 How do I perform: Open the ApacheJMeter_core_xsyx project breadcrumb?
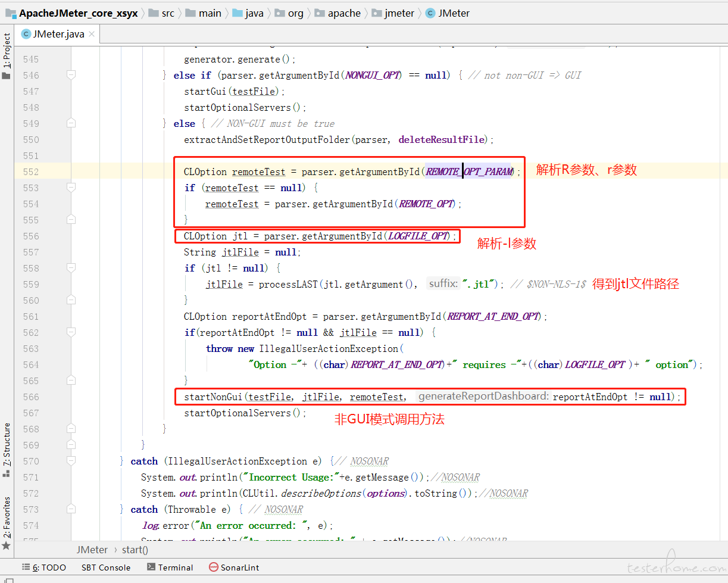pyautogui.click(x=72, y=13)
